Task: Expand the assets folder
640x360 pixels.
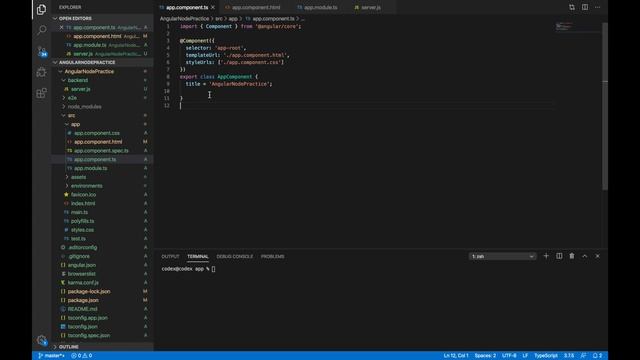Action: point(67,177)
